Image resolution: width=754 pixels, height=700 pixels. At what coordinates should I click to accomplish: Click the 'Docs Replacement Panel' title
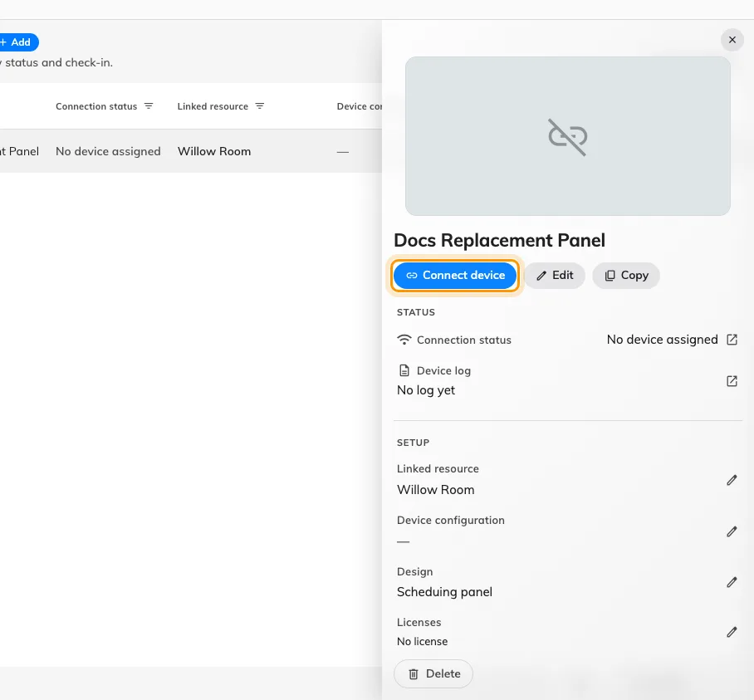pyautogui.click(x=499, y=240)
